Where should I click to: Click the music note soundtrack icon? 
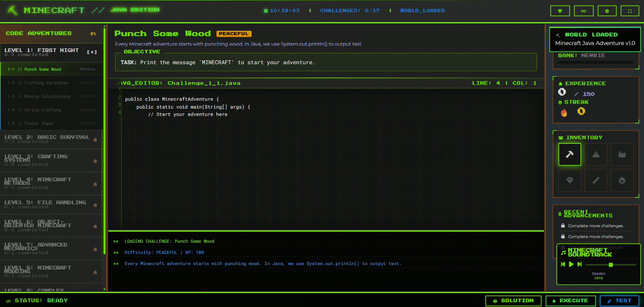pyautogui.click(x=563, y=253)
